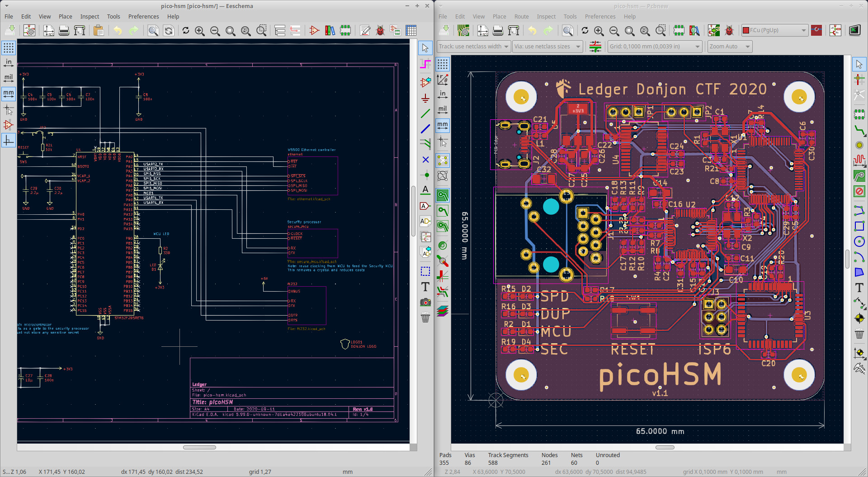Select the Place wire tool

tap(425, 113)
